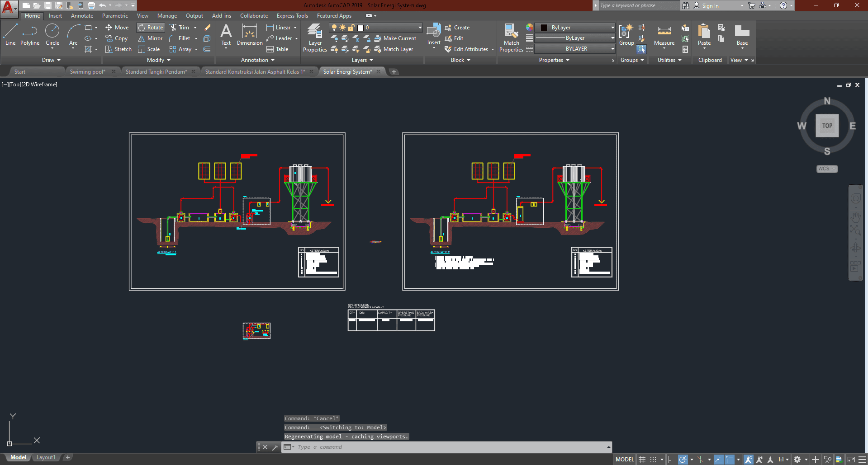Click the Make Current layer button
The width and height of the screenshot is (868, 465).
pyautogui.click(x=395, y=38)
